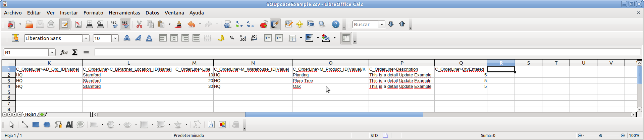Click the Clone formatting paintbrush icon
Image resolution: width=644 pixels, height=140 pixels.
click(178, 24)
